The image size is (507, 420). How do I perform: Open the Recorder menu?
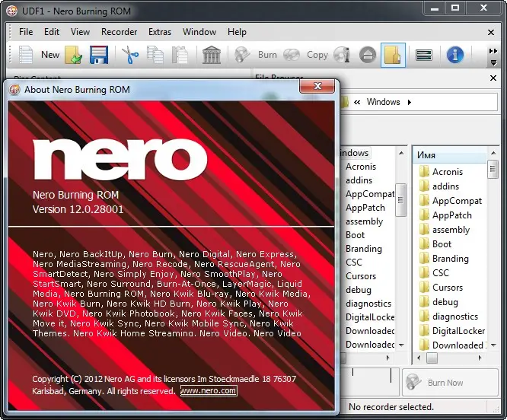[119, 32]
